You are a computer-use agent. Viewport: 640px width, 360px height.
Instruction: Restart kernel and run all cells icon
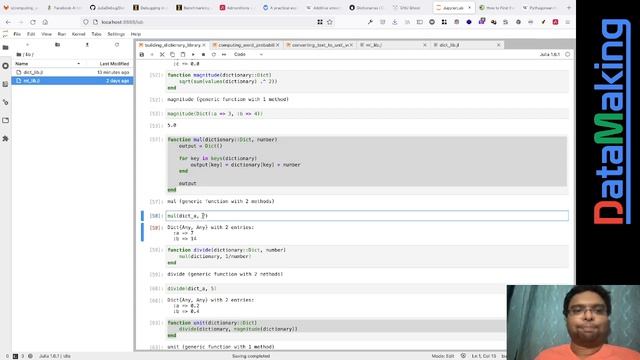pos(224,54)
